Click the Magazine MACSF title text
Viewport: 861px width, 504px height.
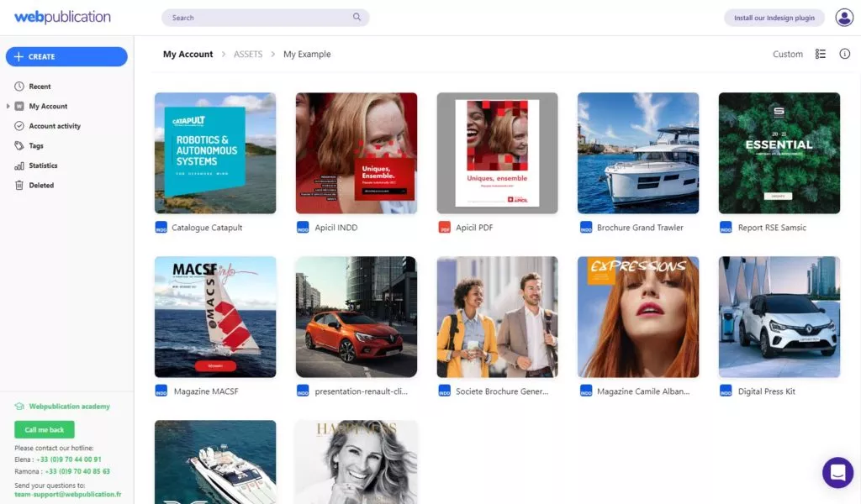(206, 391)
